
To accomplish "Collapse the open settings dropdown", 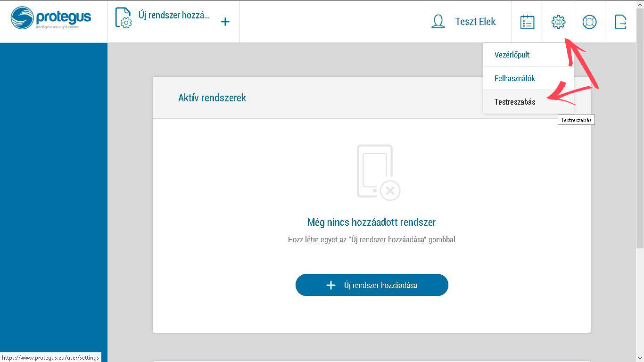I will coord(558,21).
